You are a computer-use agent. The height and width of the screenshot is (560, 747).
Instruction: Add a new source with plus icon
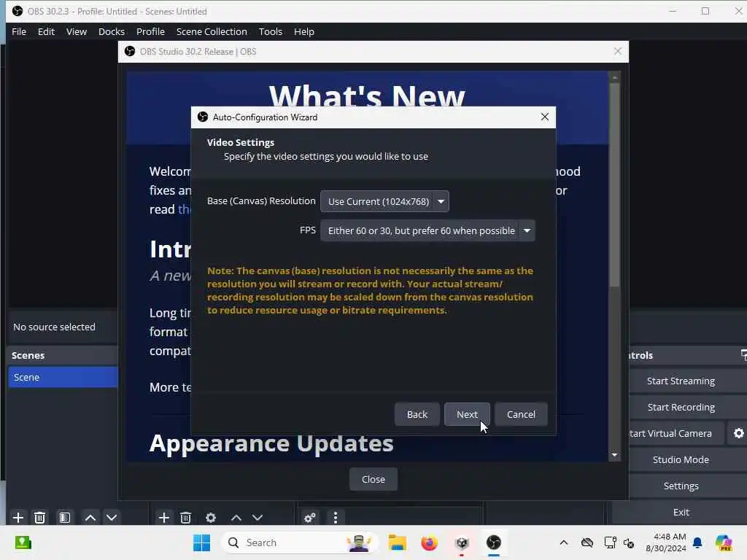(164, 518)
